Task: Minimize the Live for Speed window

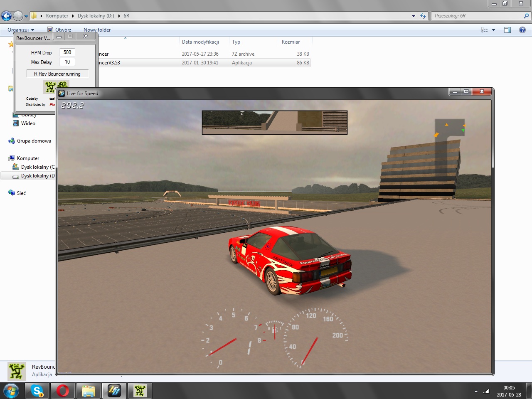Action: click(x=455, y=91)
